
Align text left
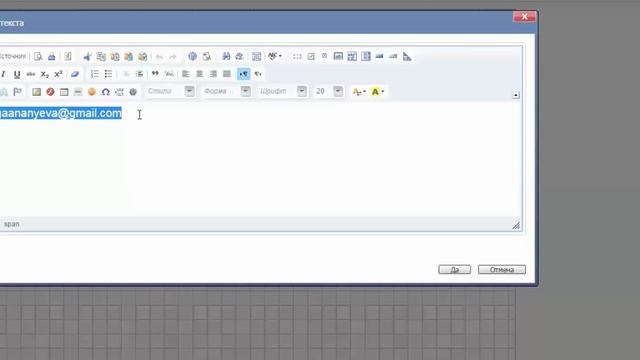[x=186, y=74]
